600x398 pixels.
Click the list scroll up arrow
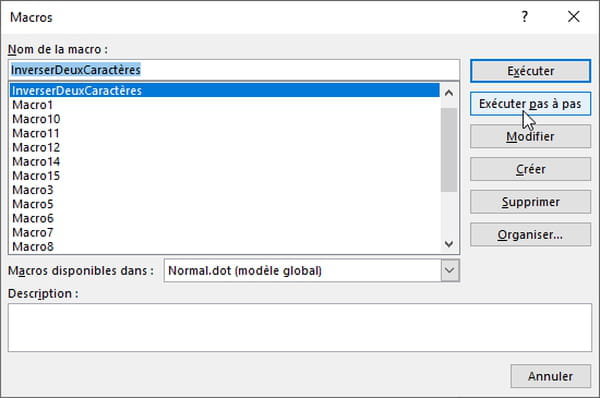tap(449, 93)
